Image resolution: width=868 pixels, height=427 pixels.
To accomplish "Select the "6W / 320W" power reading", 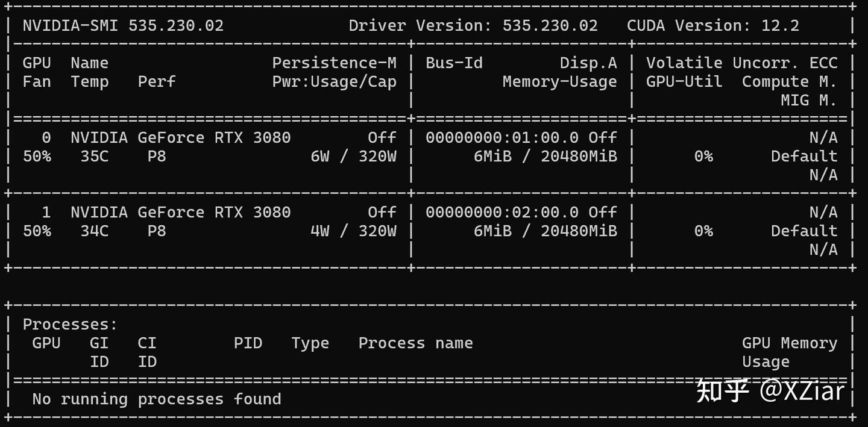I will point(354,156).
